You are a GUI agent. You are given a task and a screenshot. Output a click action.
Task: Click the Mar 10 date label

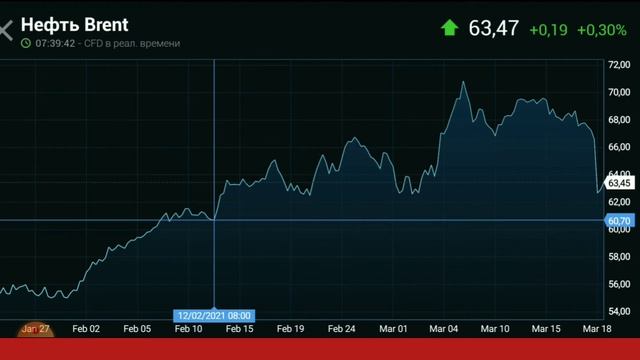coord(495,329)
